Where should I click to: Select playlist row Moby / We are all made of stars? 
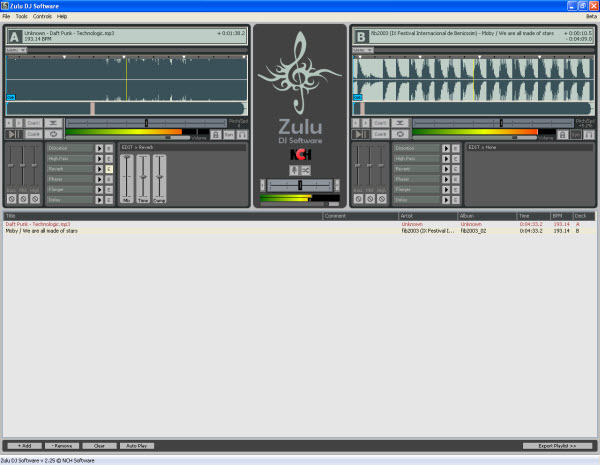pyautogui.click(x=299, y=231)
